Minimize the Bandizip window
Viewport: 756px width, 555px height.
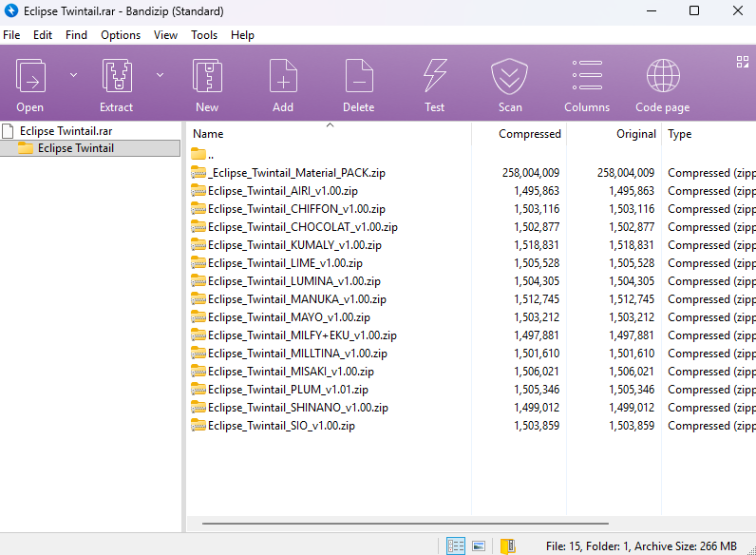tap(652, 10)
